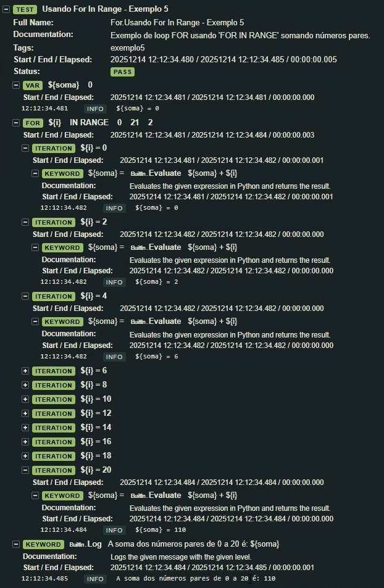This screenshot has width=384, height=588.
Task: Click the green PASS status badge
Action: [123, 72]
